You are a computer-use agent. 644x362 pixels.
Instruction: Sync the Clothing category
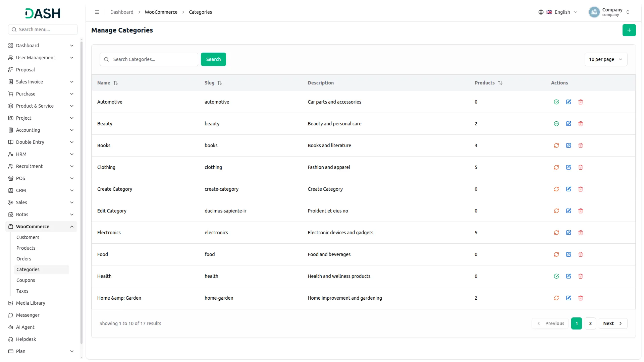coord(556,167)
